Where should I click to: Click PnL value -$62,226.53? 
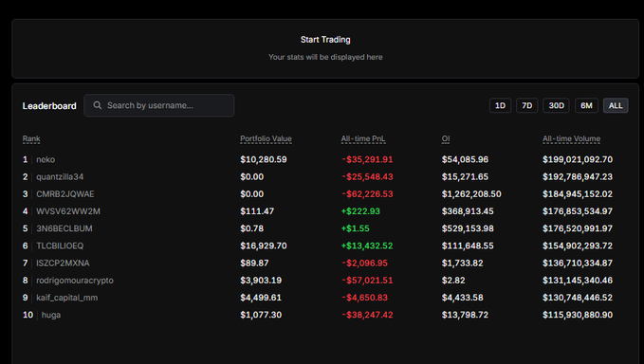tap(367, 194)
